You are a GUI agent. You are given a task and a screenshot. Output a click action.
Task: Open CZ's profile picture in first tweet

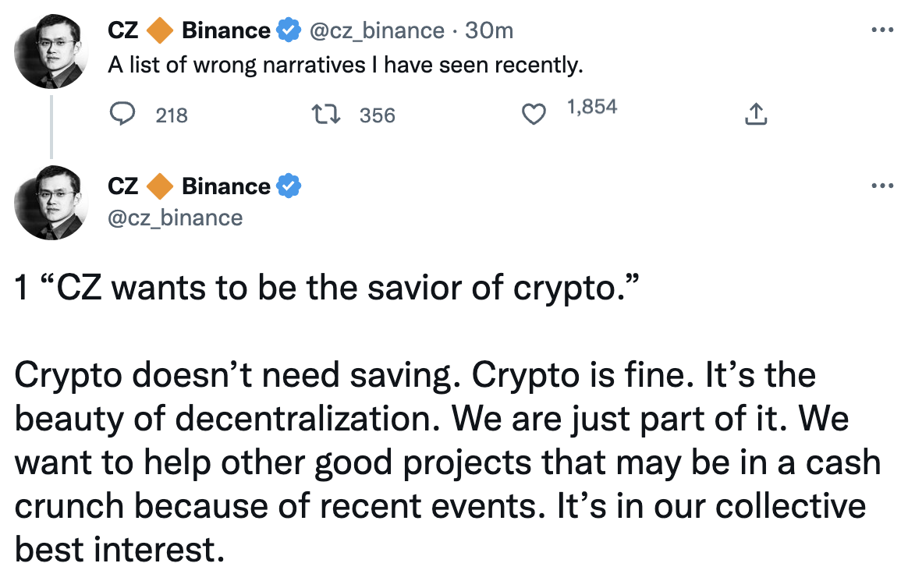click(x=51, y=51)
